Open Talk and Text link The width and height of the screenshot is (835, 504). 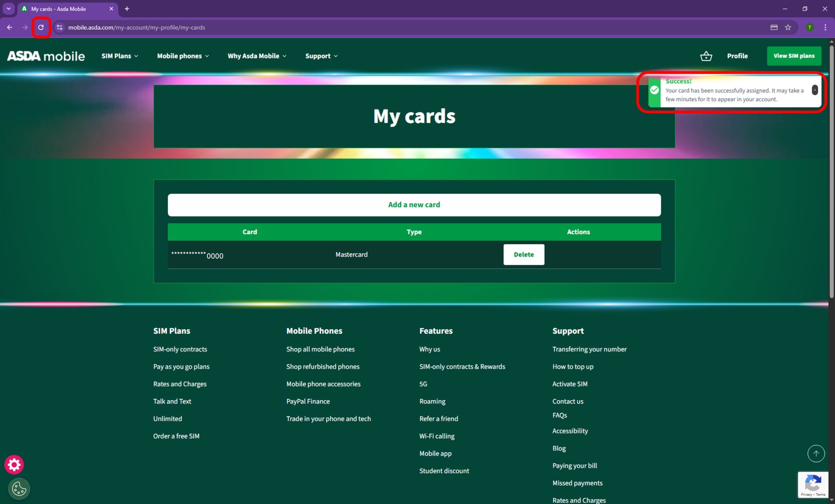pos(172,401)
